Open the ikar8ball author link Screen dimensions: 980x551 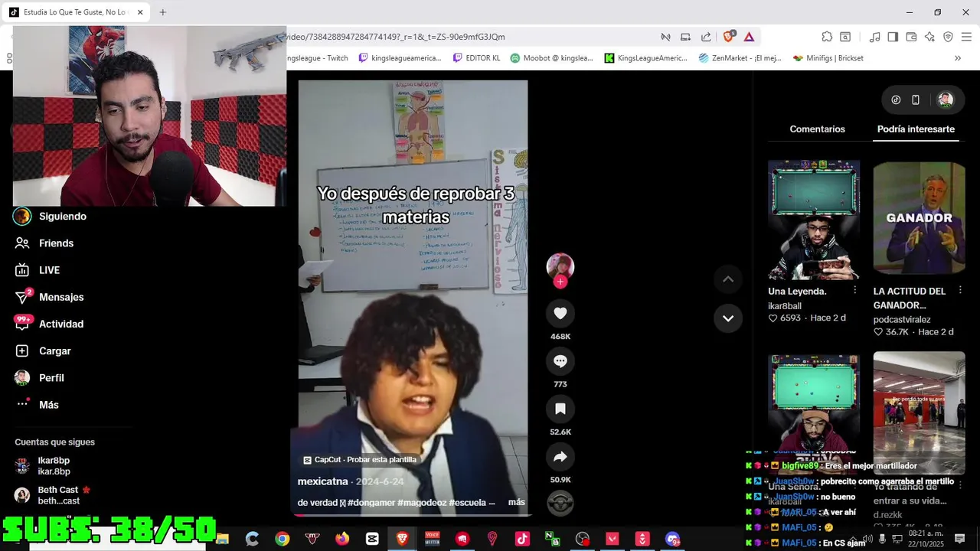pyautogui.click(x=785, y=306)
